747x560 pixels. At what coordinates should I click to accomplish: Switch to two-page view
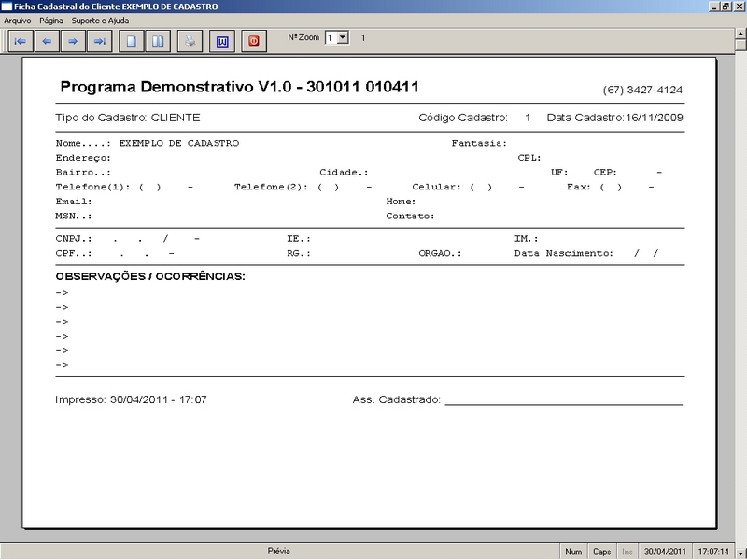click(158, 41)
